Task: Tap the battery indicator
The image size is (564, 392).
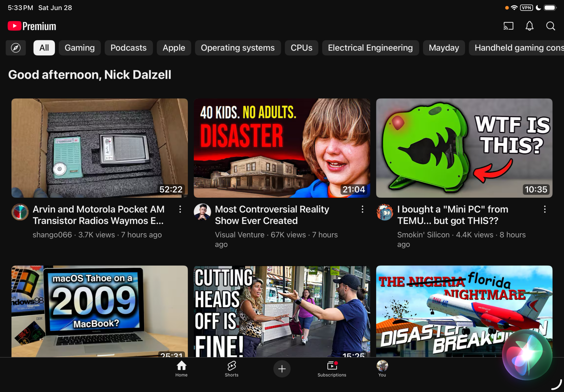Action: click(550, 8)
